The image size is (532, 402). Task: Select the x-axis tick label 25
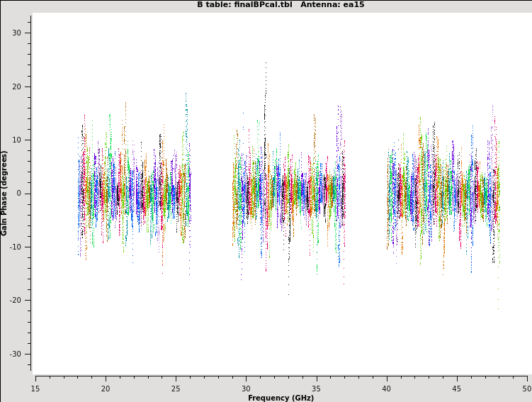click(176, 388)
